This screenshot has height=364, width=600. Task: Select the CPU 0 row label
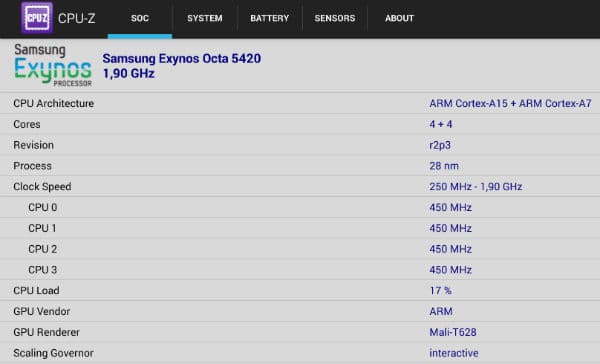[42, 207]
